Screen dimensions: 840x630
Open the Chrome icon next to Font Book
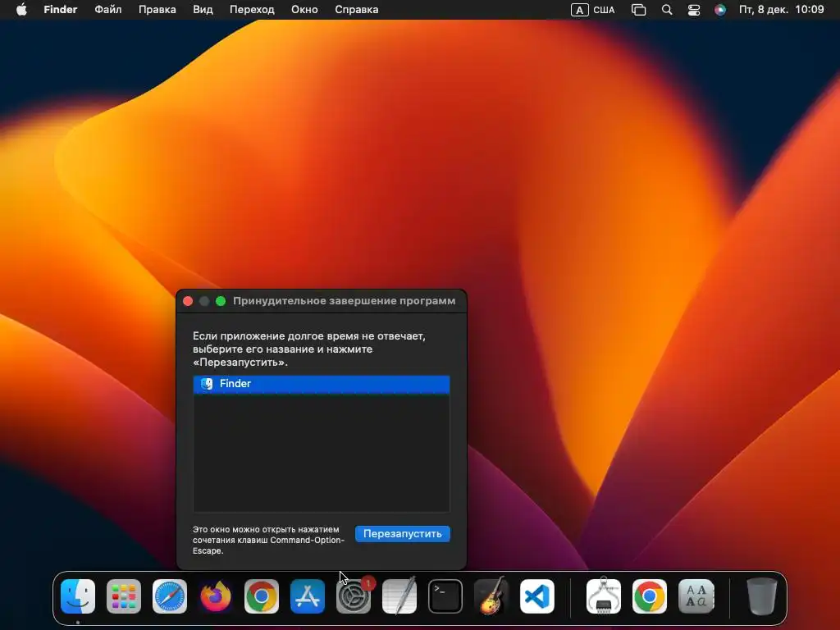[x=650, y=596]
